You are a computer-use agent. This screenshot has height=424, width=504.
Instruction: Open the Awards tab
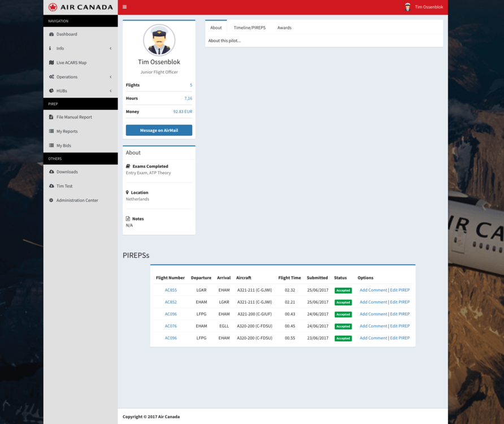[284, 28]
